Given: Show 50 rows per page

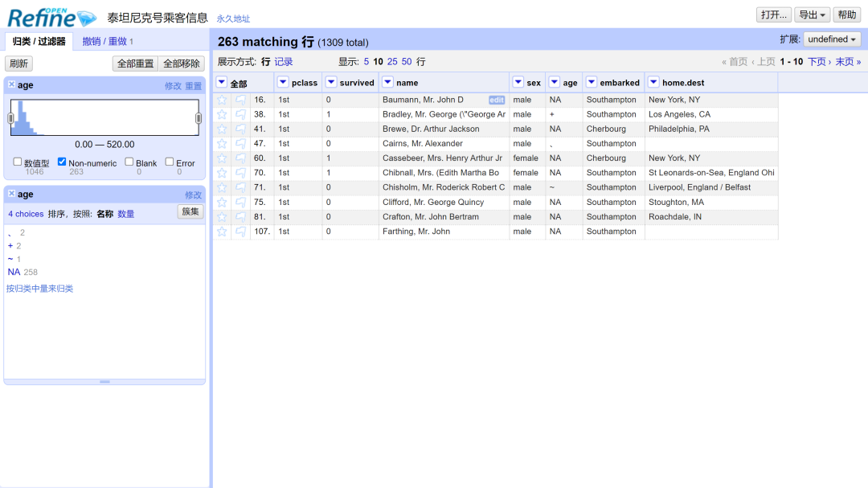Looking at the screenshot, I should [407, 61].
